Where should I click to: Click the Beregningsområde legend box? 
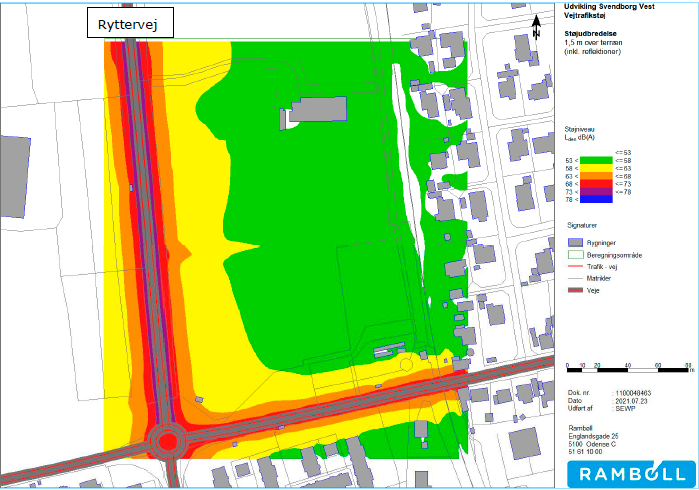575,255
